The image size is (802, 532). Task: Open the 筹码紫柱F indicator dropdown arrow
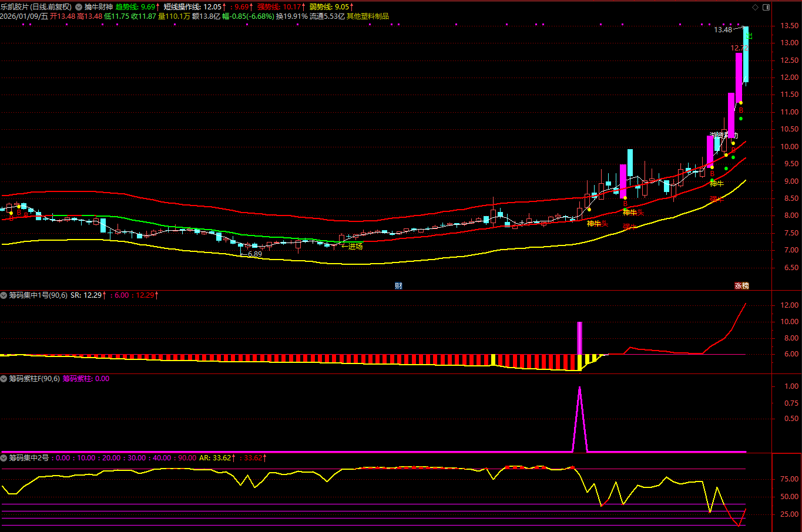pos(4,379)
